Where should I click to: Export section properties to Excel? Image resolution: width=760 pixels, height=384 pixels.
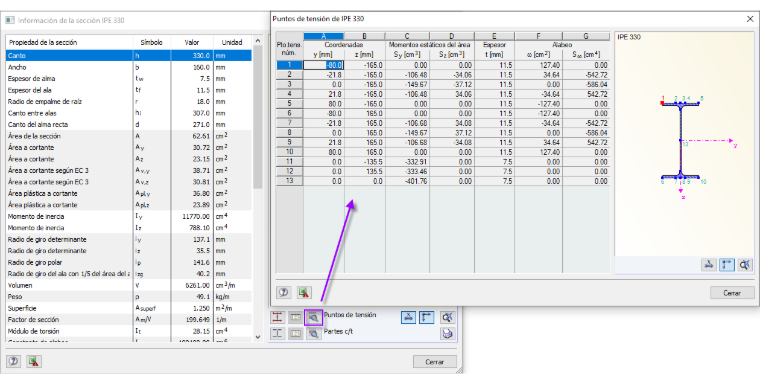click(x=34, y=361)
